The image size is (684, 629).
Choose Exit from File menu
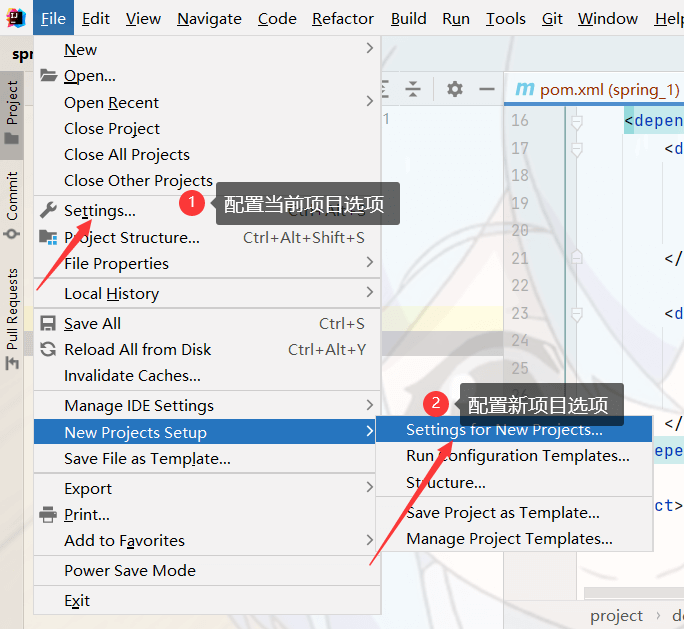(207, 600)
